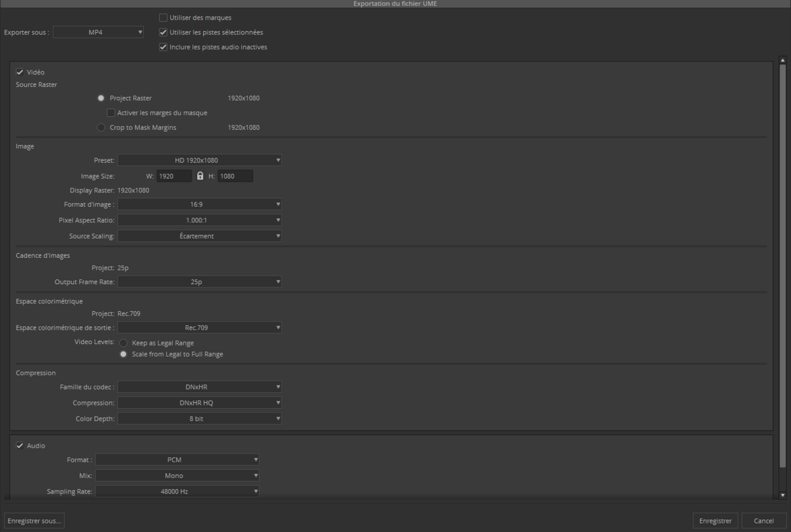Enable the Utiliser des marques checkbox

coord(163,18)
